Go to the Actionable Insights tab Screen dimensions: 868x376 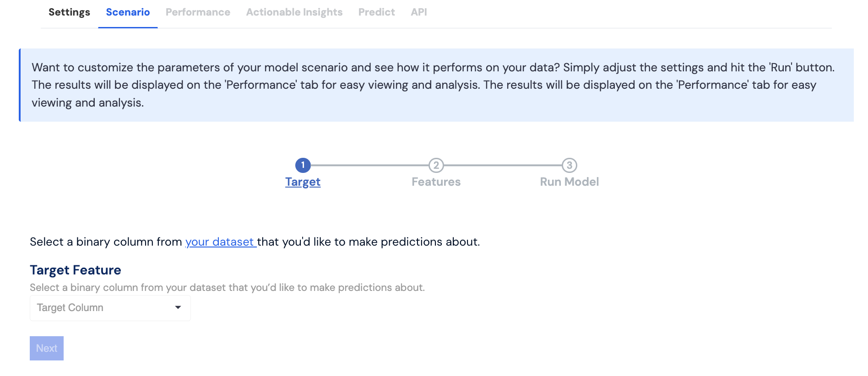[x=294, y=12]
